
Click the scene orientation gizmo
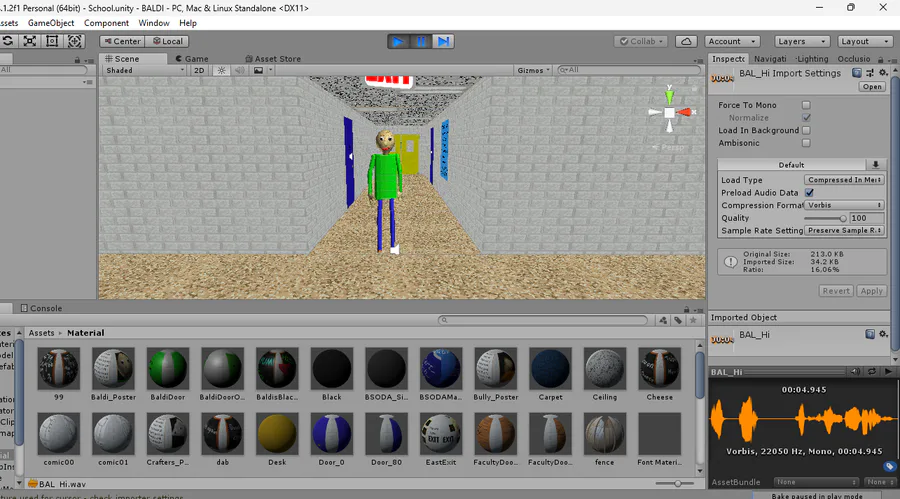click(670, 112)
